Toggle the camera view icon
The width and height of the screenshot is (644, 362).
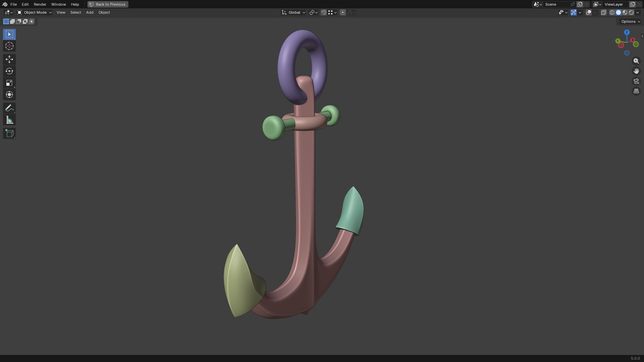click(x=636, y=81)
